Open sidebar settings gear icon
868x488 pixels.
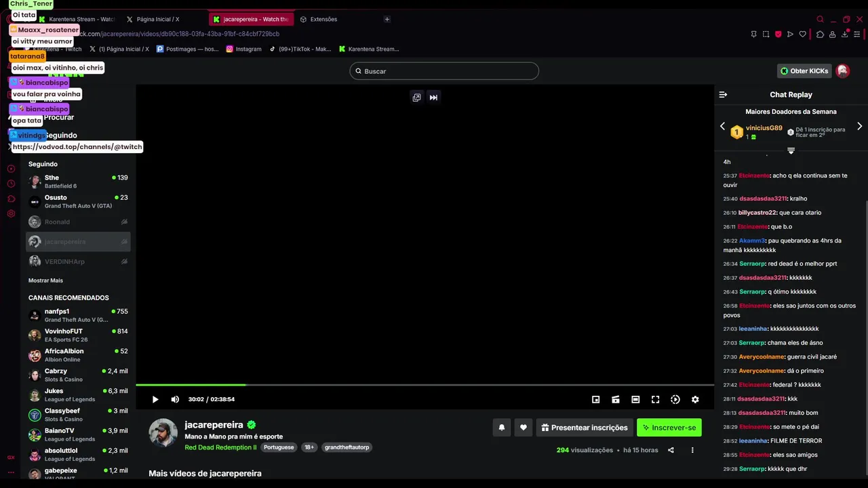(x=11, y=213)
